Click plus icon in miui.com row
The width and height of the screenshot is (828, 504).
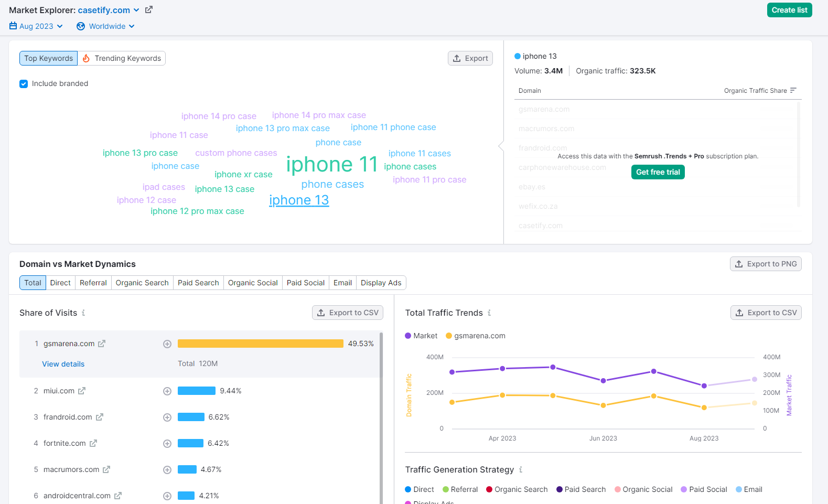pyautogui.click(x=167, y=391)
